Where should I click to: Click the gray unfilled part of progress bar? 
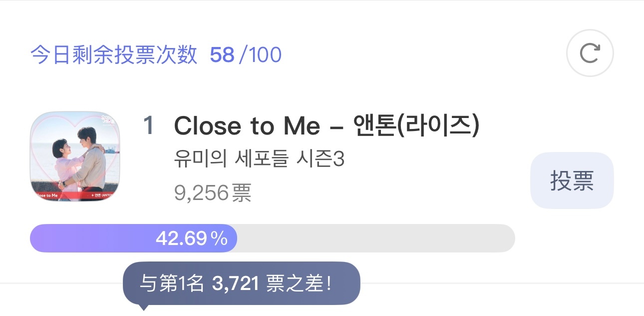click(376, 238)
